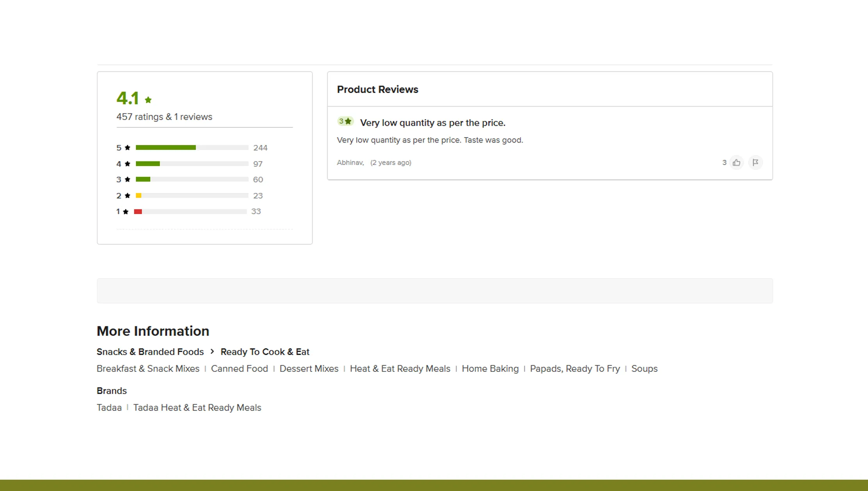
Task: Like Abhinav's review with the thumbs-up icon
Action: [736, 162]
